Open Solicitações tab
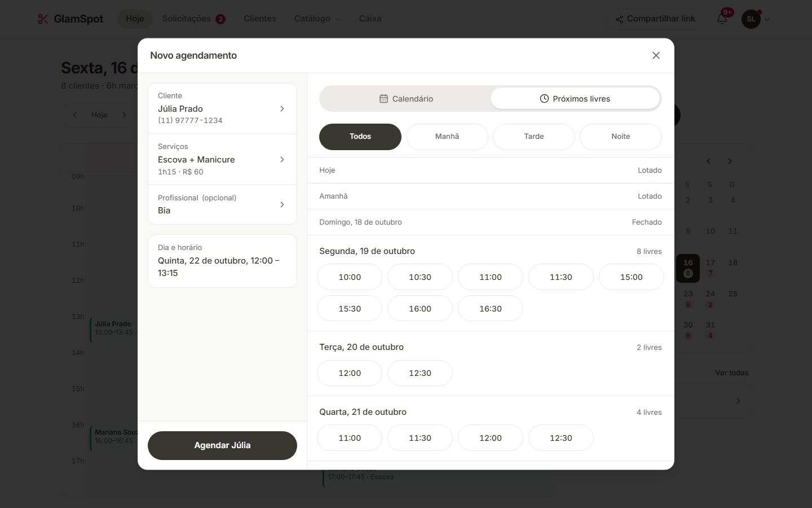The width and height of the screenshot is (812, 508). point(193,19)
